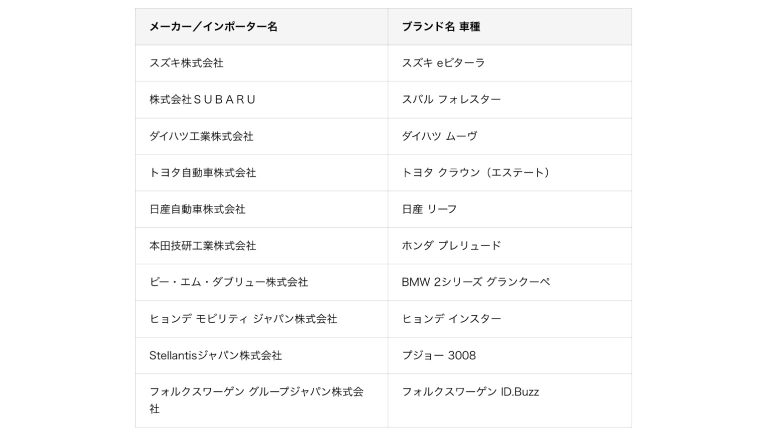Select the ヒョンデ モビリティ ジャパン株式会社 cell
This screenshot has width=770, height=433.
click(242, 319)
